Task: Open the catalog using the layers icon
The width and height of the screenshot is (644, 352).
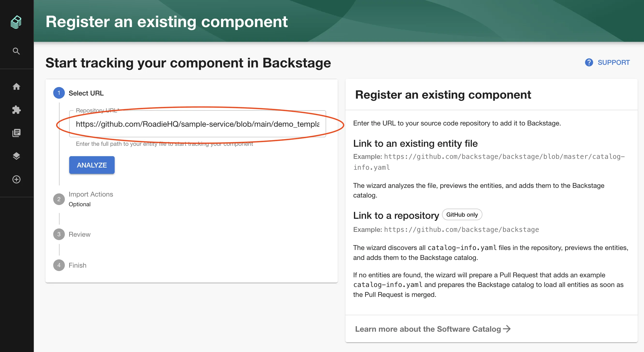Action: point(16,156)
